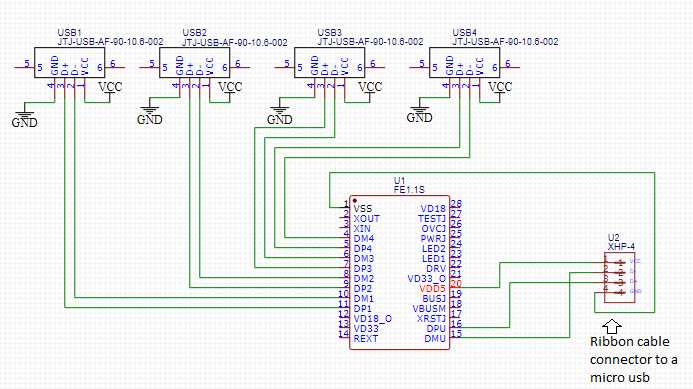The width and height of the screenshot is (693, 389).
Task: Select the XHP-4 connector symbol body
Action: (620, 278)
